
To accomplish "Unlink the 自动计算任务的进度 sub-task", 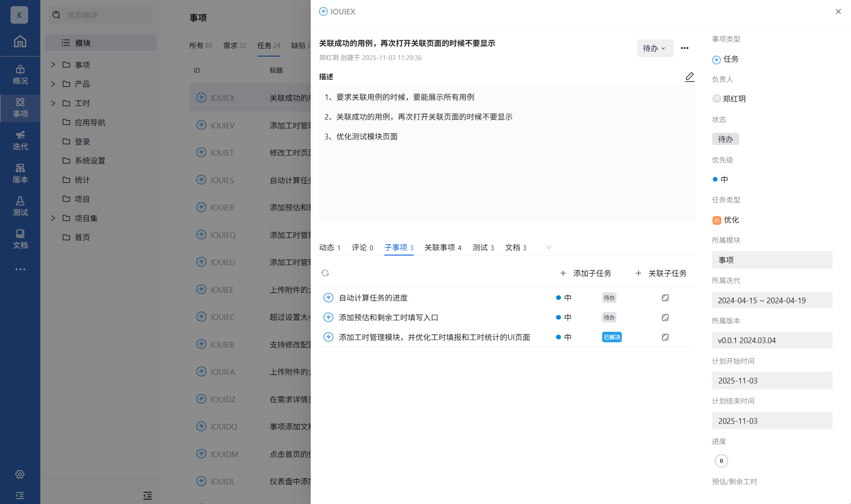I will [665, 298].
